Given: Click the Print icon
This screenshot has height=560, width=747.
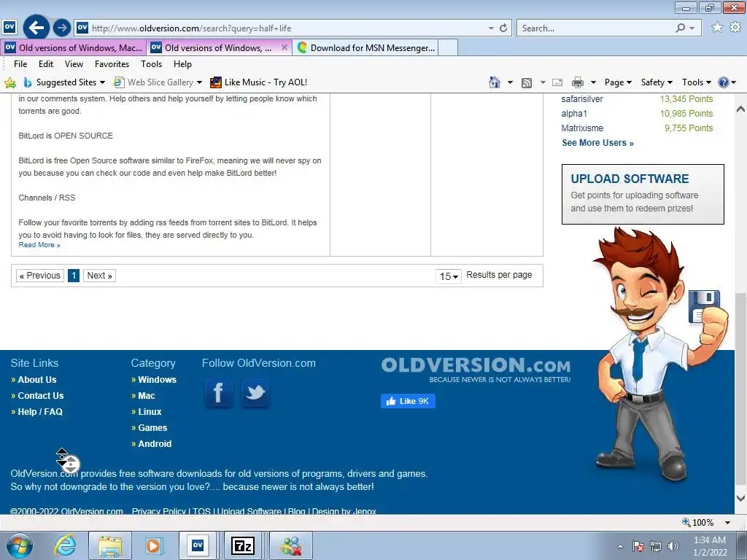Looking at the screenshot, I should click(x=578, y=83).
